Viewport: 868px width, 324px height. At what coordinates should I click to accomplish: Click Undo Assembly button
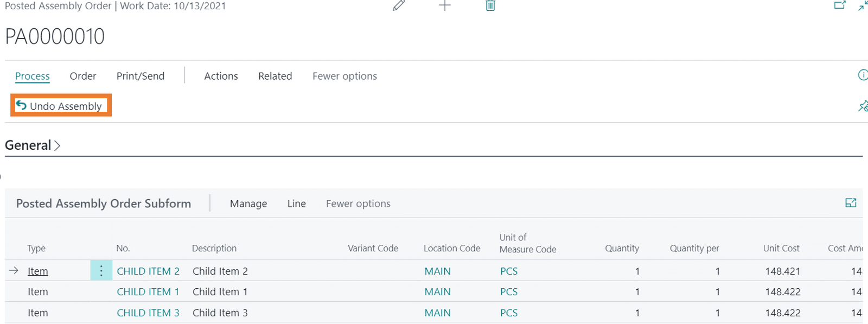click(x=60, y=106)
